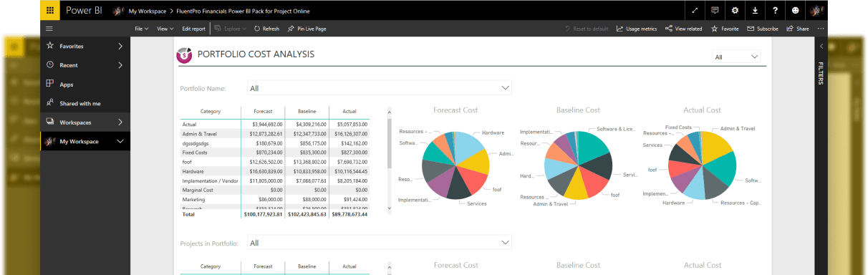
Task: Click the feedback smiley icon
Action: [796, 11]
